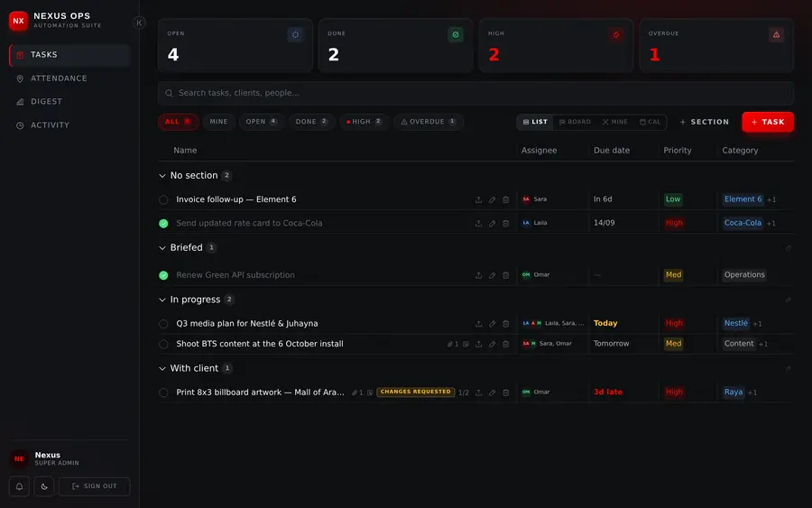Click share icon on Renew Green API task
This screenshot has height=508, width=812.
[x=478, y=275]
